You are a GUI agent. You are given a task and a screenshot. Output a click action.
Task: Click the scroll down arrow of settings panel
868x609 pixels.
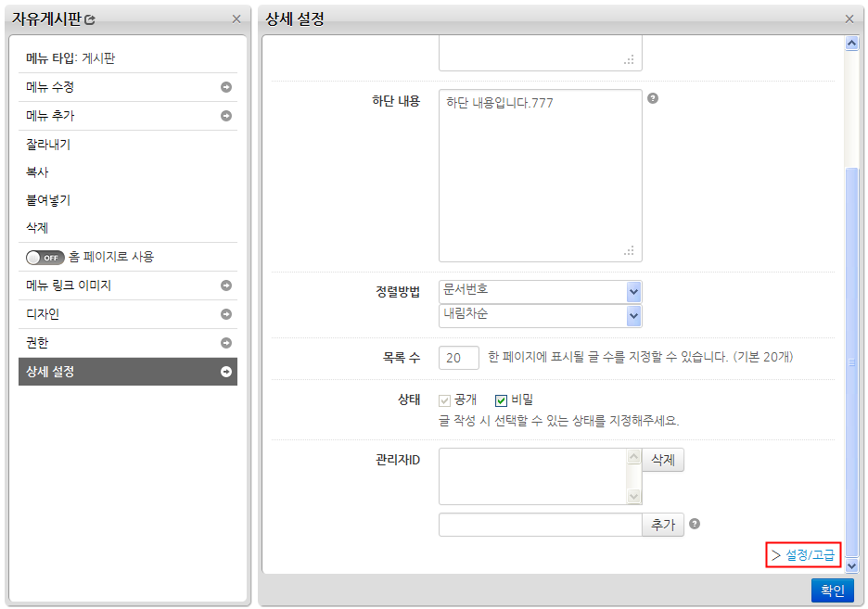pyautogui.click(x=852, y=565)
